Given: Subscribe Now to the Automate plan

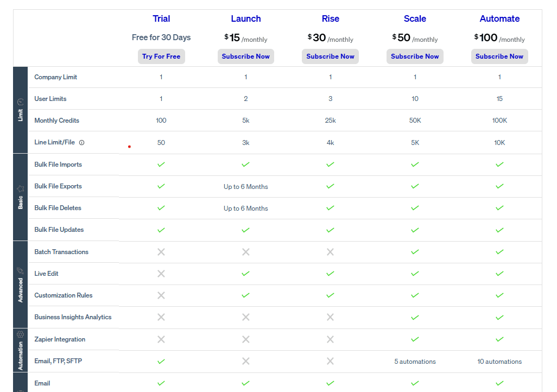Looking at the screenshot, I should (x=499, y=56).
